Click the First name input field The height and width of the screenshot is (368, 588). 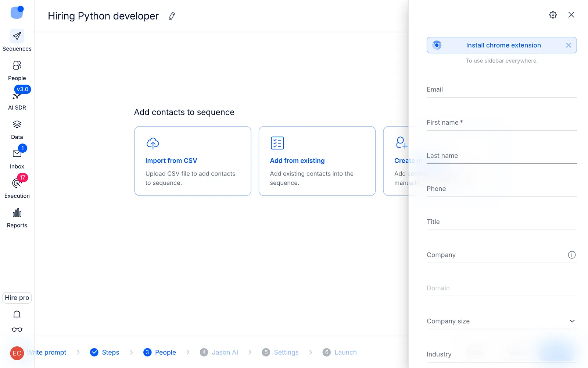(x=502, y=123)
